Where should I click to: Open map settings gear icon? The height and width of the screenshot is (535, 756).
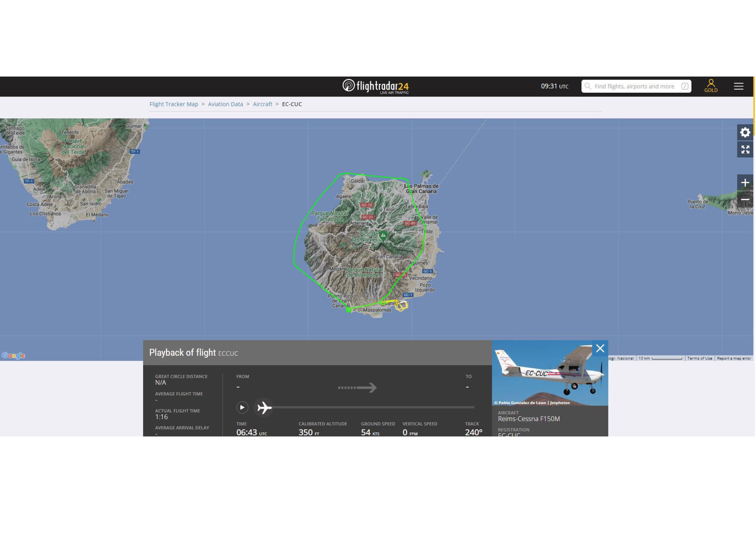[x=745, y=132]
